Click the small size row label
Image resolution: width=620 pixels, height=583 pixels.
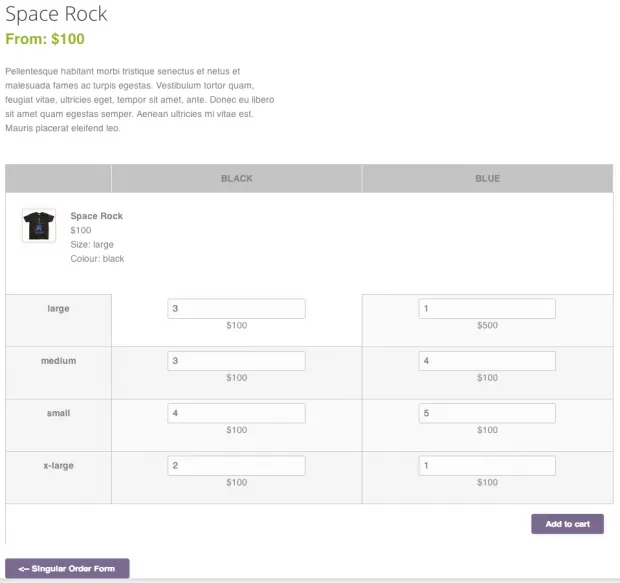[x=58, y=413]
